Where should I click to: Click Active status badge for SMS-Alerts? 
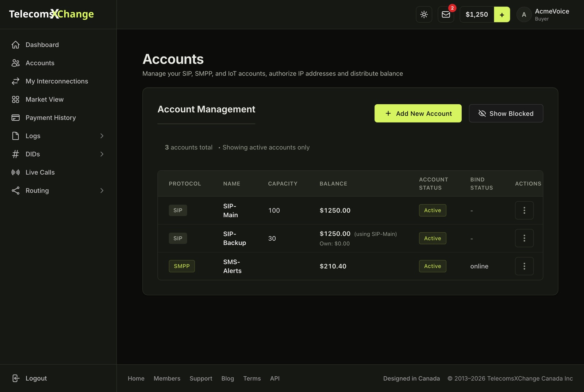pos(433,266)
